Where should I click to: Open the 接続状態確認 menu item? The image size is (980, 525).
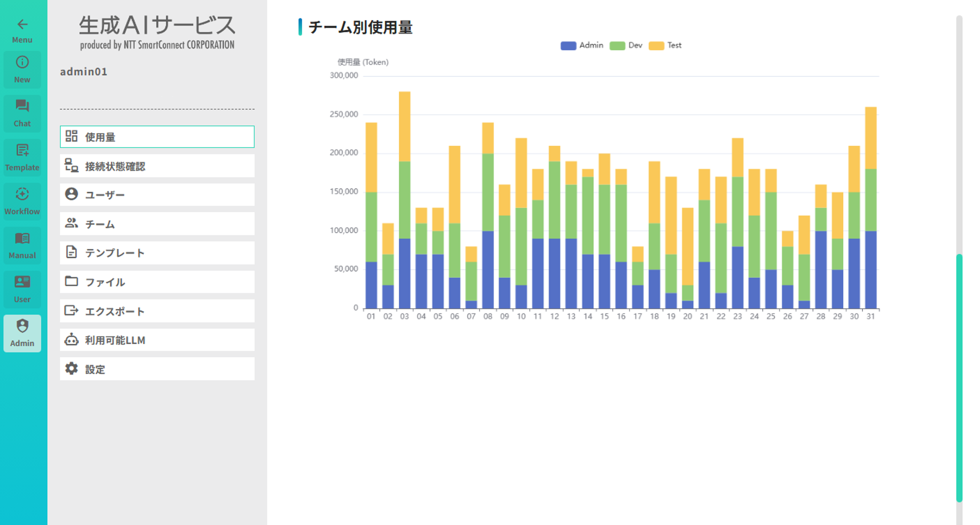tap(157, 166)
